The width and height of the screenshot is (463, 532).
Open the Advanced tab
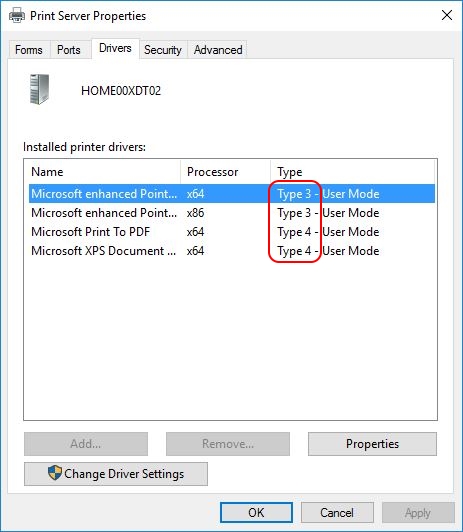click(218, 50)
